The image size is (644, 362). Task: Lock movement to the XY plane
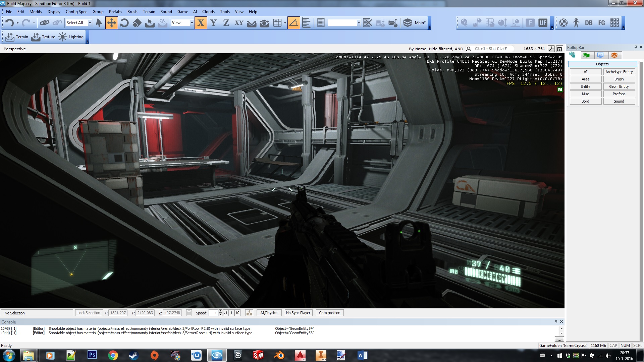tap(239, 23)
